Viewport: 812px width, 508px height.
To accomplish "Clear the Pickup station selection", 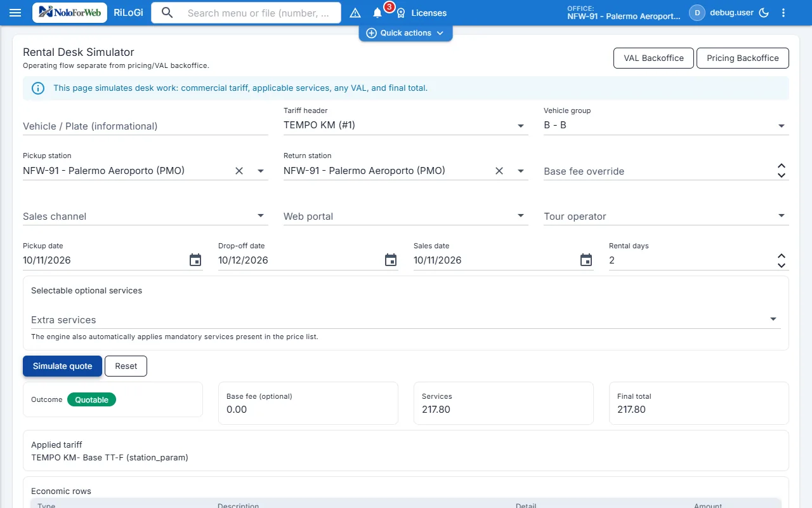I will coord(239,171).
